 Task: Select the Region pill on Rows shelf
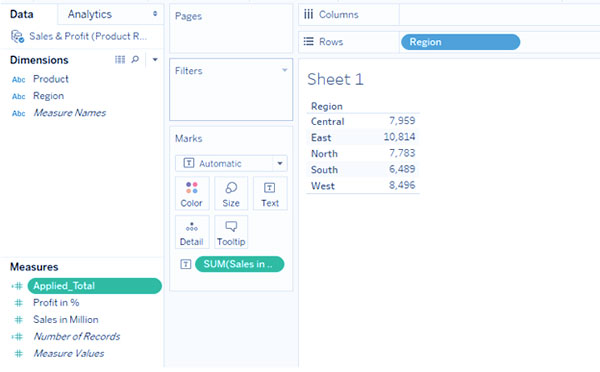tap(460, 42)
